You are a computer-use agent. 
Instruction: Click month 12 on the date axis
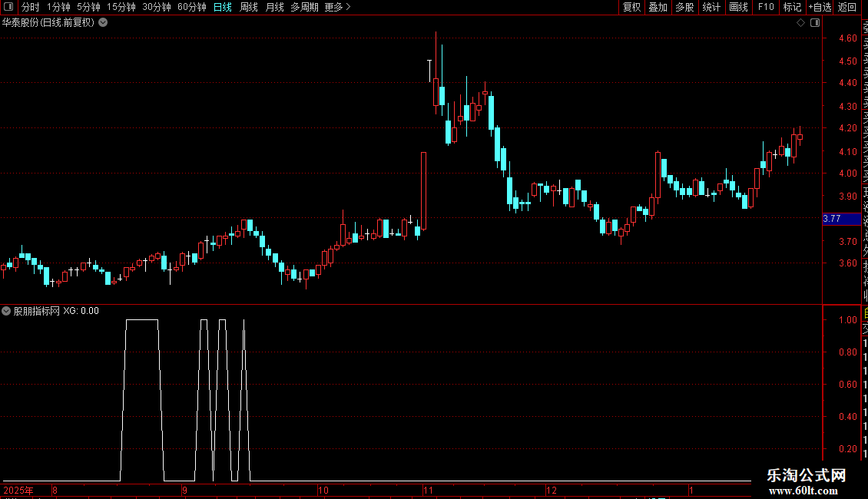pyautogui.click(x=552, y=490)
